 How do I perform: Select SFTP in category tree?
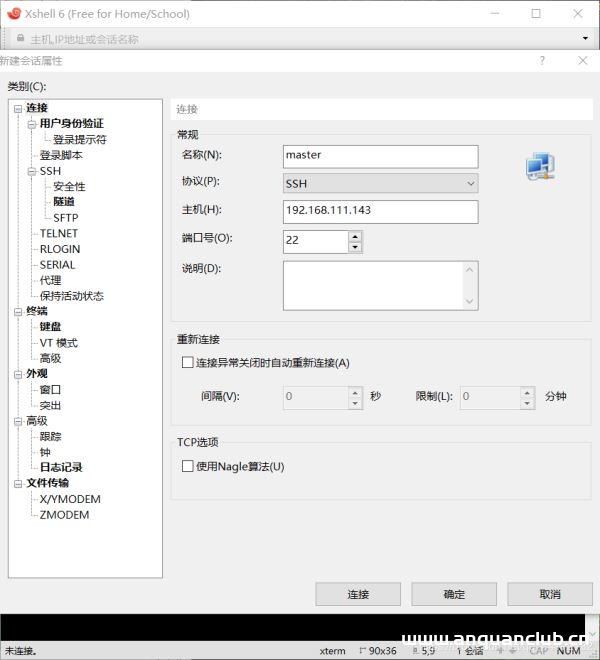coord(66,218)
